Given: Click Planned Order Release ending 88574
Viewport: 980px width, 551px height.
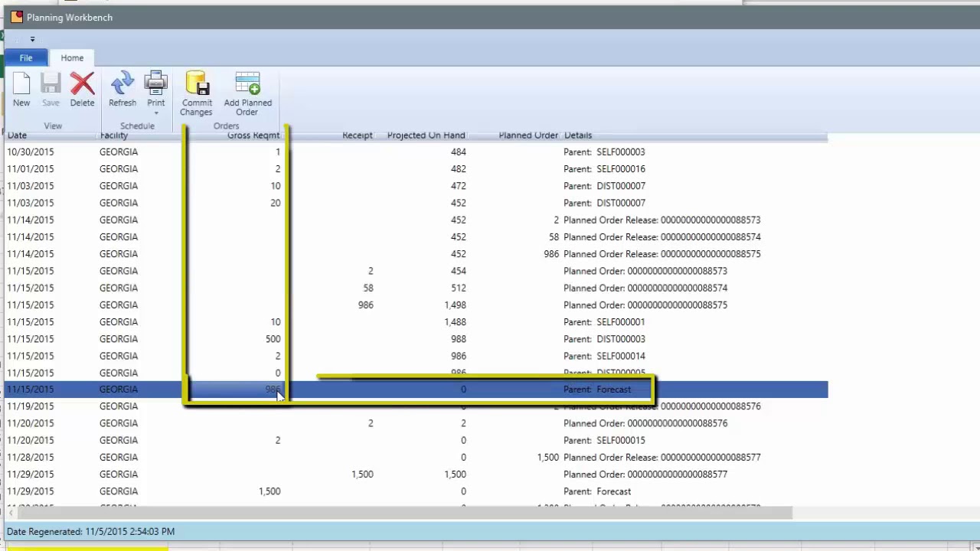Looking at the screenshot, I should pos(661,237).
